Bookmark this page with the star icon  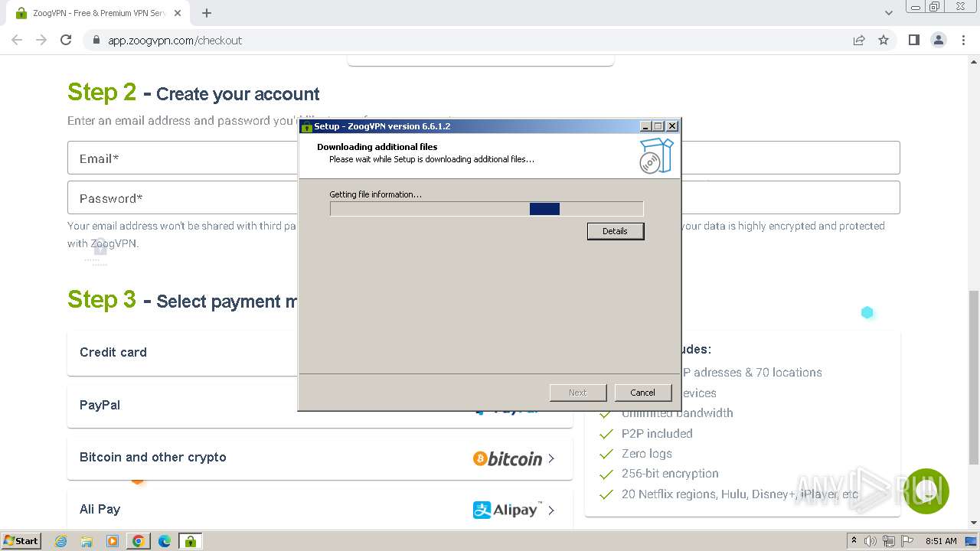[884, 40]
